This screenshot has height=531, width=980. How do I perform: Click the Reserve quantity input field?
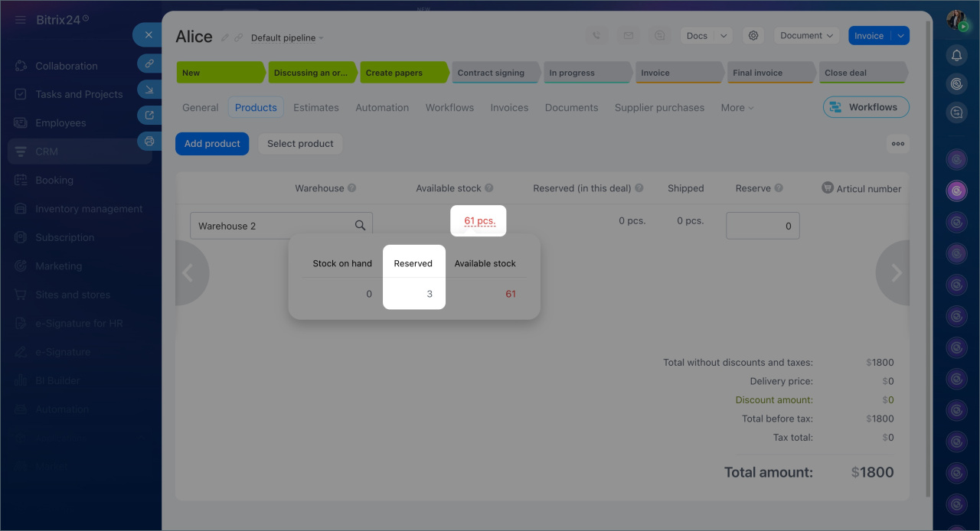762,226
